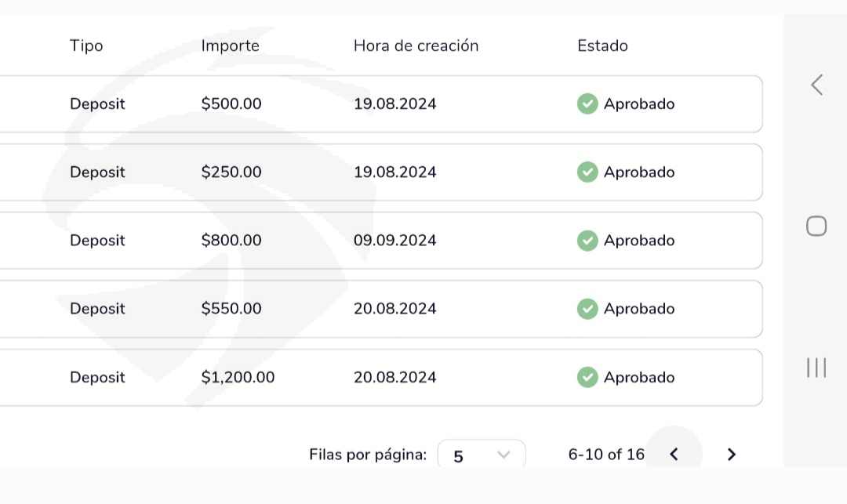
Task: Click the Tipo column header
Action: pyautogui.click(x=86, y=45)
